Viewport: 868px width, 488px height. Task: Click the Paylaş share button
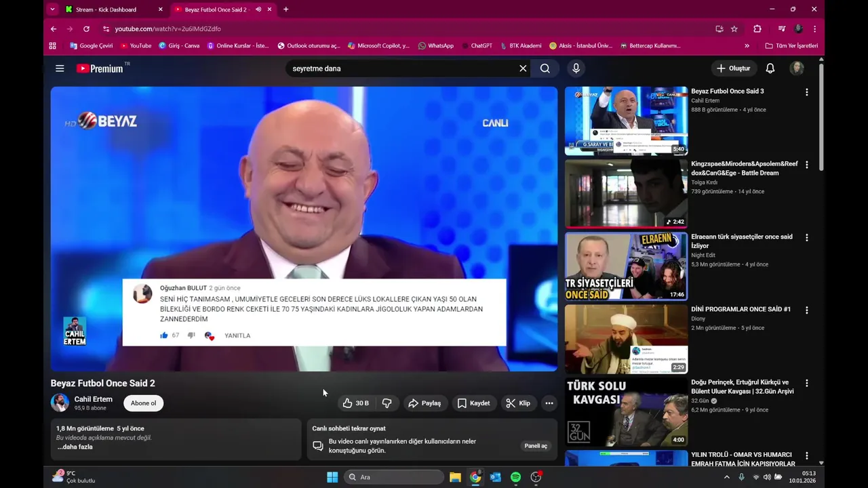(425, 403)
